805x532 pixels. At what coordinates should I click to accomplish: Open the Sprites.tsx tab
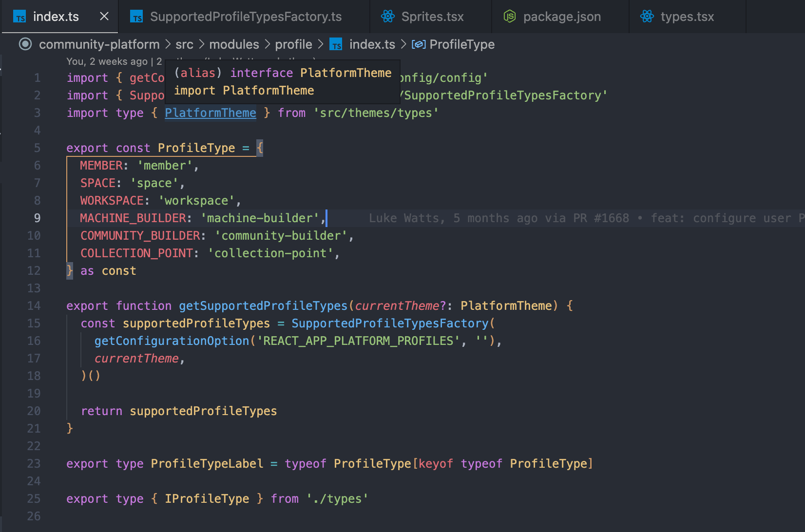[x=431, y=17]
